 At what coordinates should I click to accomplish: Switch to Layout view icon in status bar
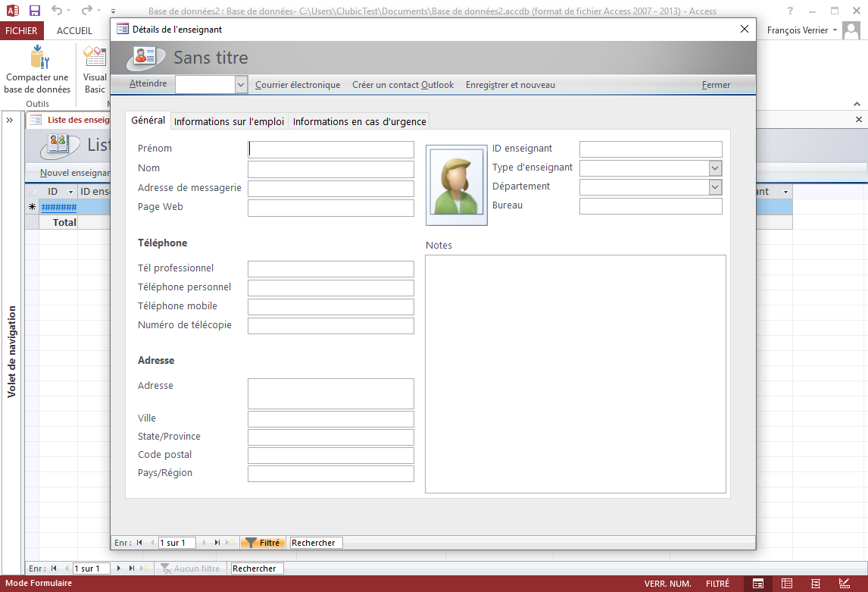[x=816, y=584]
